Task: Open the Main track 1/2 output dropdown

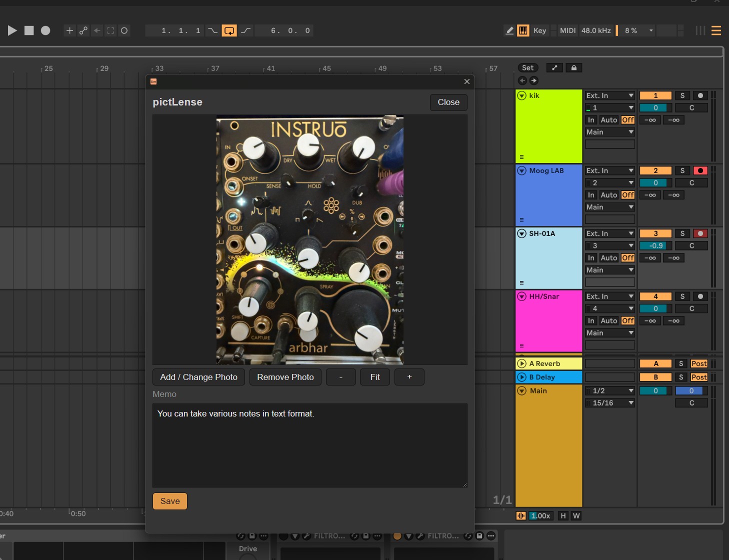Action: (610, 390)
